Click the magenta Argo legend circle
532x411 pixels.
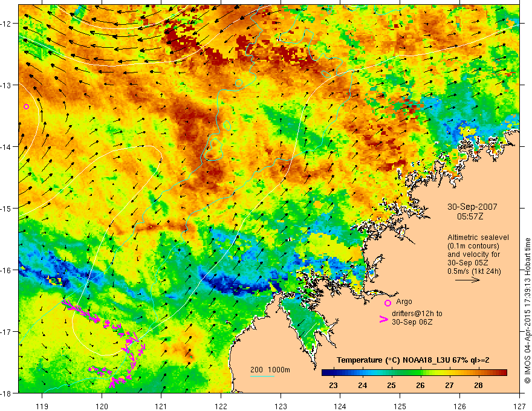tap(388, 303)
